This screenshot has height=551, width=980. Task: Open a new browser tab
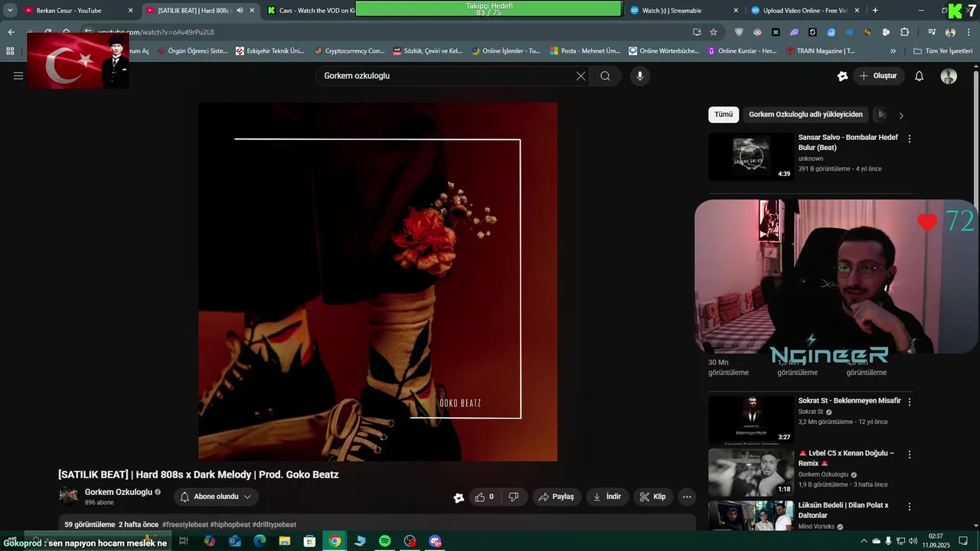(x=875, y=11)
